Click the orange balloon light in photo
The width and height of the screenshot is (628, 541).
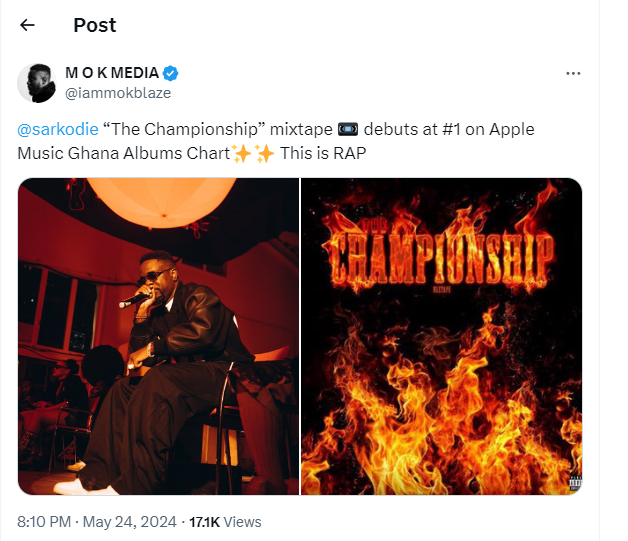click(162, 200)
